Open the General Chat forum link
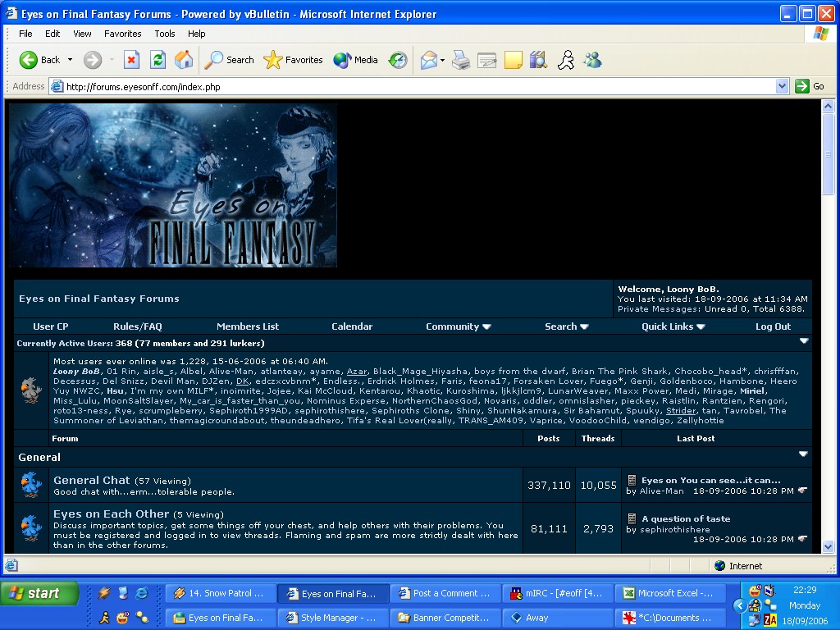840x630 pixels. (x=92, y=481)
